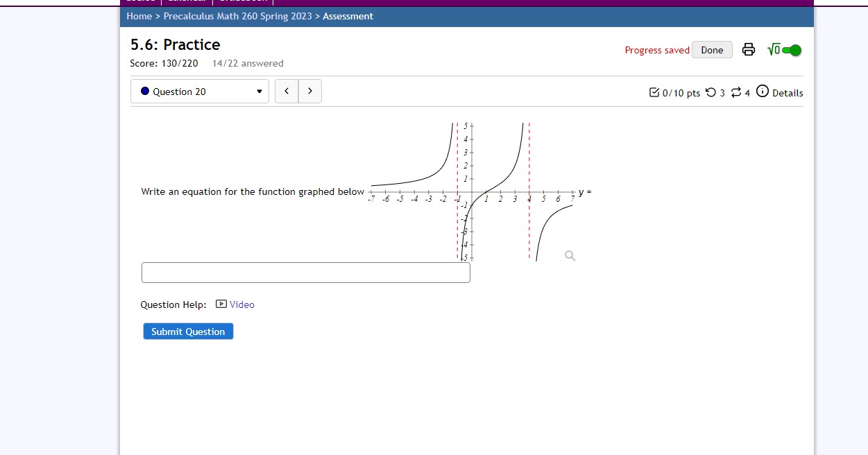This screenshot has height=455, width=868.
Task: Open the print view via the printer icon
Action: click(748, 49)
